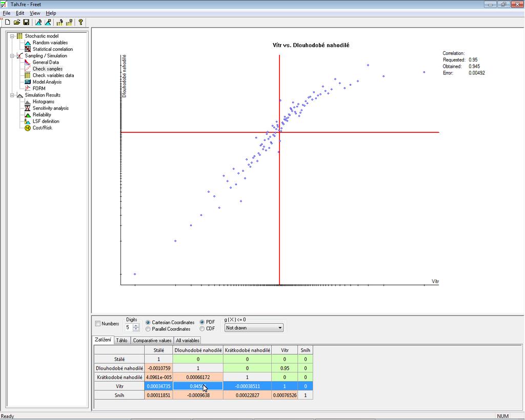Select the Sníh row header

point(119,395)
